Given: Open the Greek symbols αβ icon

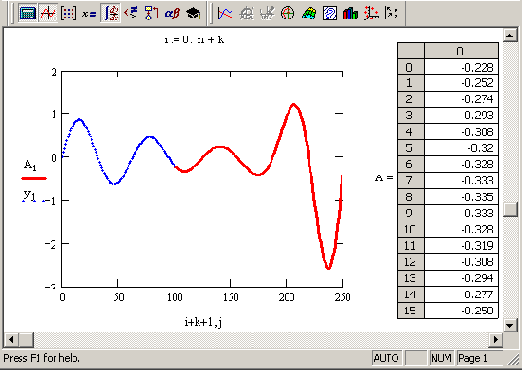Looking at the screenshot, I should [172, 13].
